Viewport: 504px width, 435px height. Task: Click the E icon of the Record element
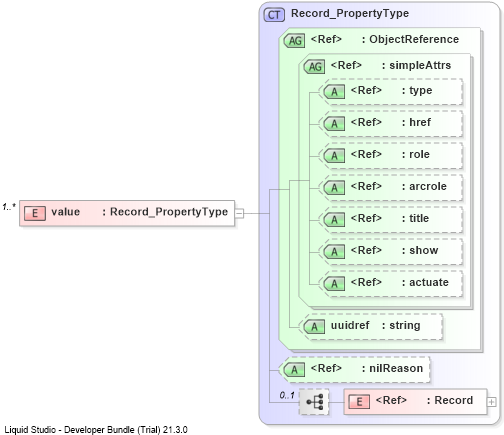point(359,402)
